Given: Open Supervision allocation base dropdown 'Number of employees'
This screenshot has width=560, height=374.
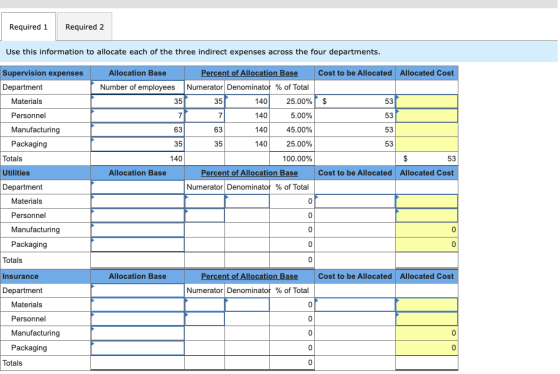Looking at the screenshot, I should click(x=138, y=87).
